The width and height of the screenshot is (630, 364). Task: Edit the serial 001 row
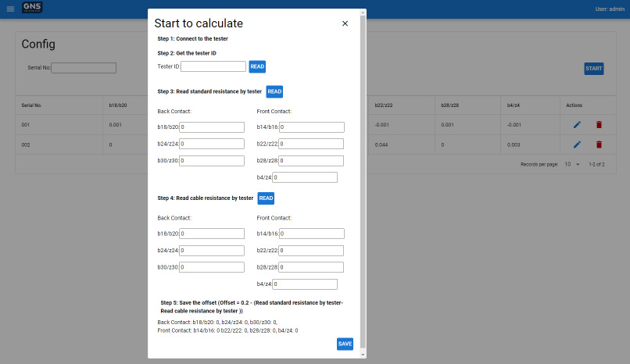point(577,124)
